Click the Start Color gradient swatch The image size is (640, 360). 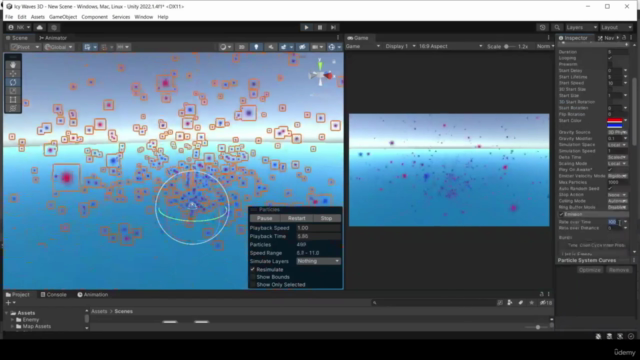point(615,123)
